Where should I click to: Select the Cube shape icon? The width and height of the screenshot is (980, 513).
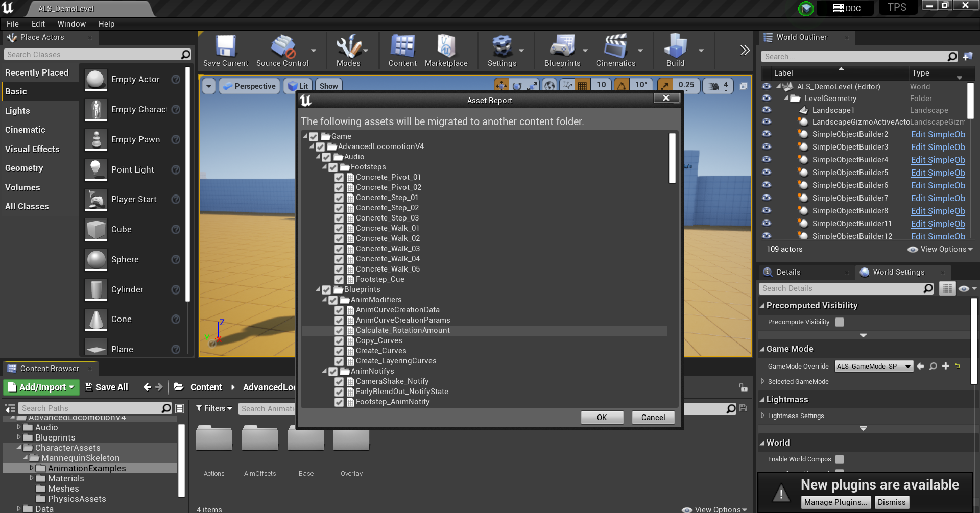pos(96,230)
